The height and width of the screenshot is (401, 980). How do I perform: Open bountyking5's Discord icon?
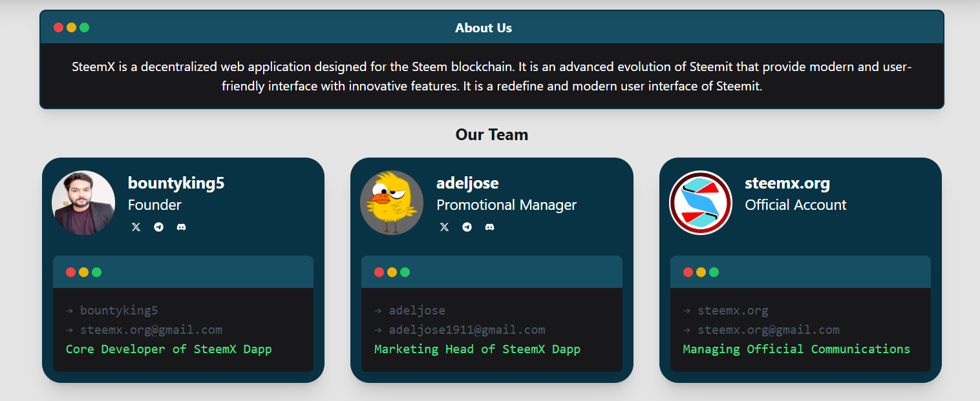[x=181, y=227]
